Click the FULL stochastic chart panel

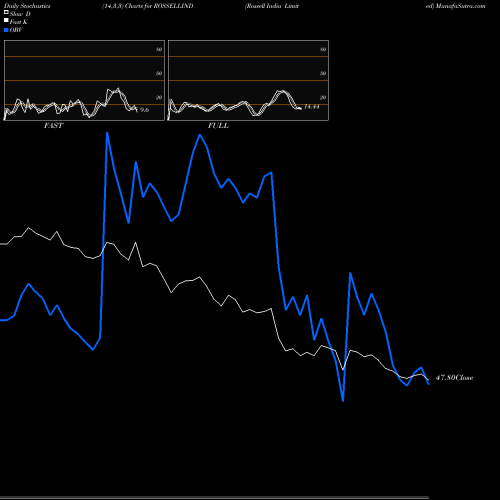(248, 80)
